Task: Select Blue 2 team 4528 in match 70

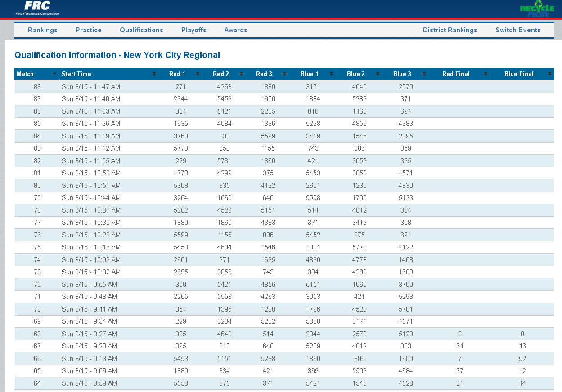Action: [x=359, y=309]
